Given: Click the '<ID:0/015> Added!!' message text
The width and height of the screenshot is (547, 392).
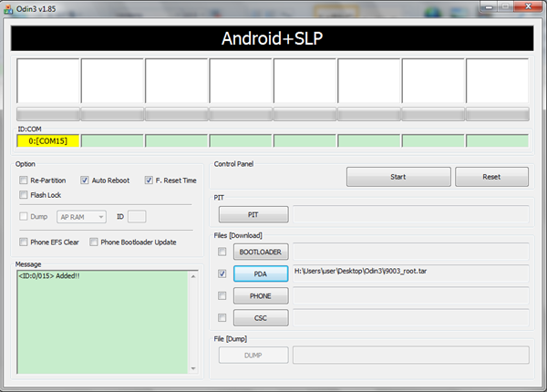Looking at the screenshot, I should (x=49, y=276).
